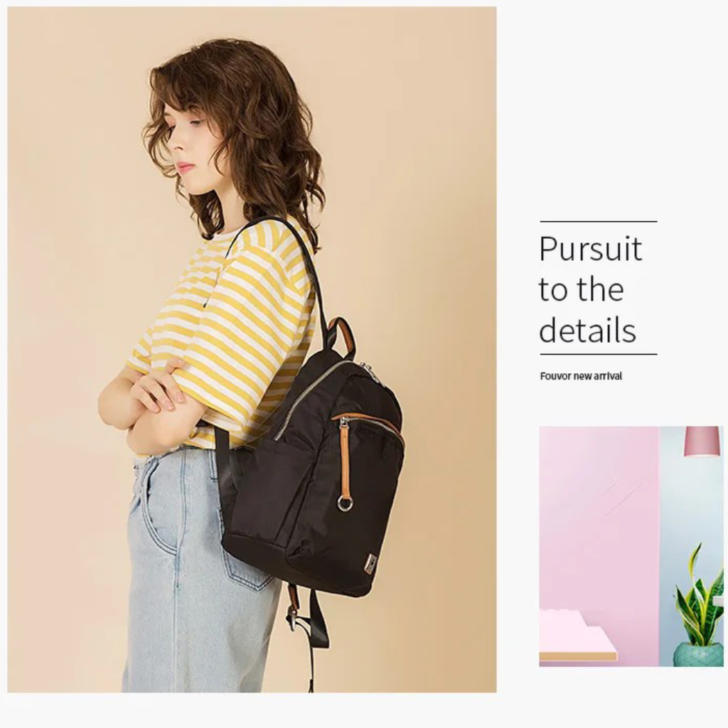Open the pink room interior image
The width and height of the screenshot is (728, 728).
pos(631,547)
